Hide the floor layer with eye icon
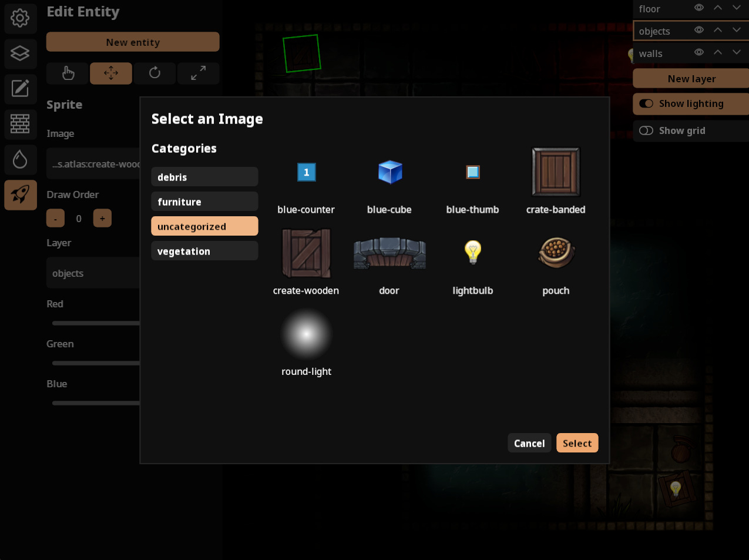 [699, 8]
